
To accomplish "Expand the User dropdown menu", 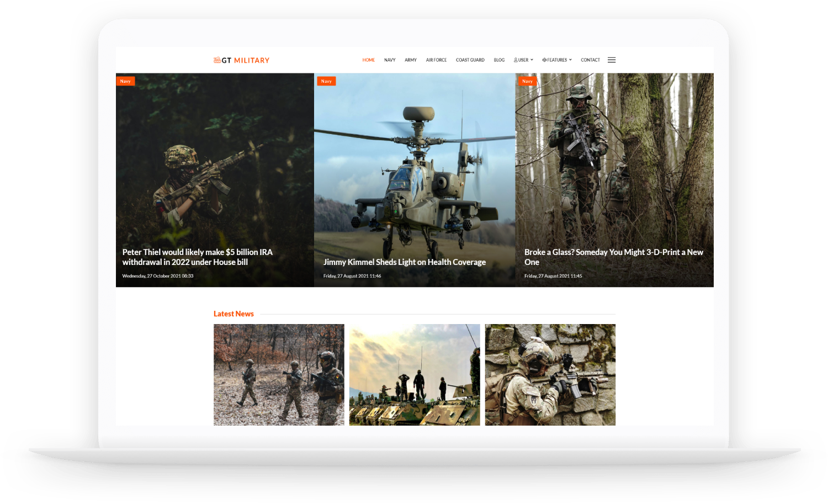I will (523, 60).
